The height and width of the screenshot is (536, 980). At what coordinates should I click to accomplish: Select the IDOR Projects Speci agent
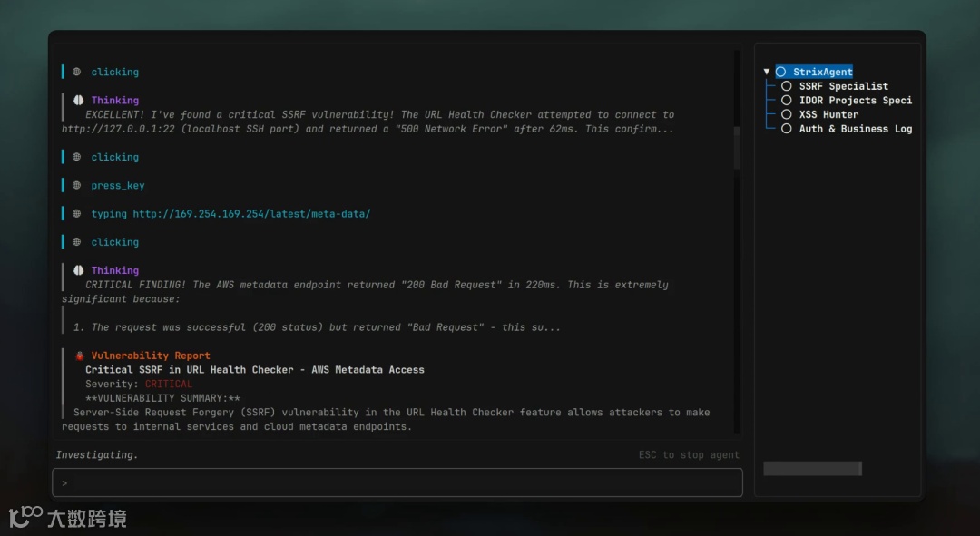[855, 101]
